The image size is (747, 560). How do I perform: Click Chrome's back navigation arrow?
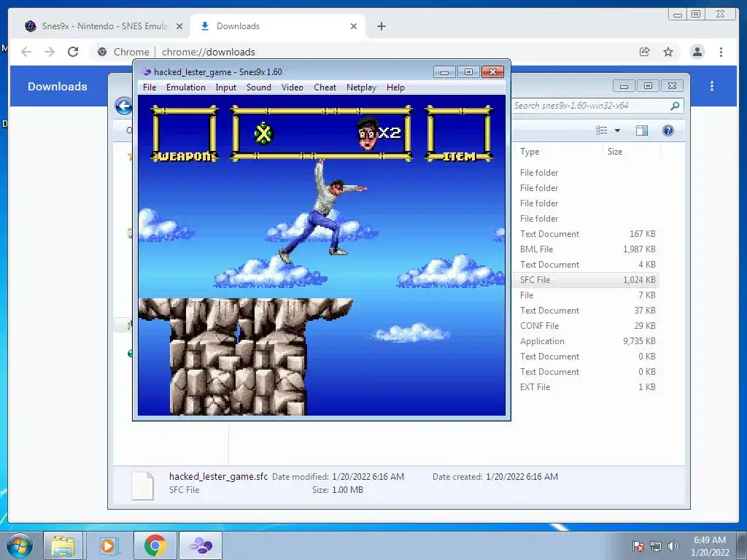(26, 52)
